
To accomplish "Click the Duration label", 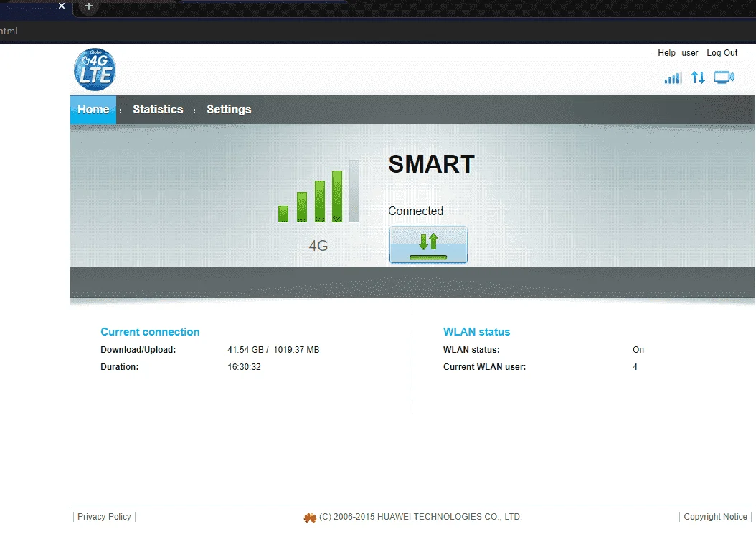I will 119,367.
